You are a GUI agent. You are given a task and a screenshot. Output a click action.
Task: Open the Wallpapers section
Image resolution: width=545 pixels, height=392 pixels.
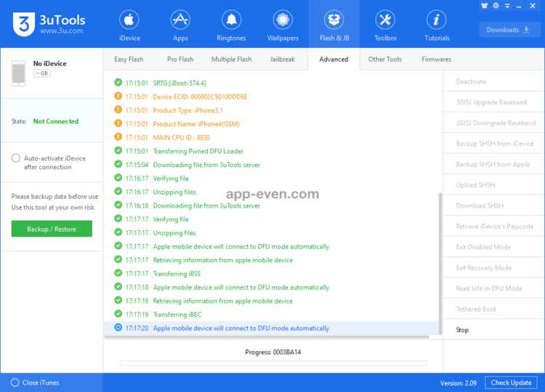pos(283,25)
